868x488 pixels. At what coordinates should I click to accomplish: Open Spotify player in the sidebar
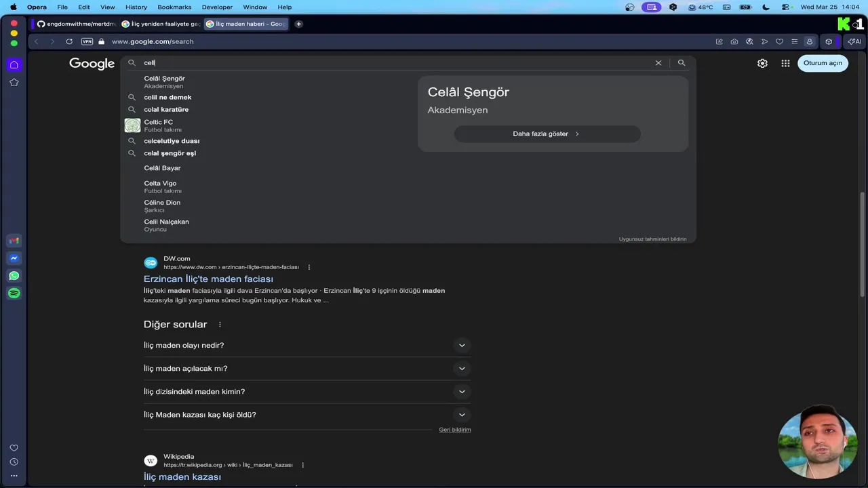tap(14, 293)
